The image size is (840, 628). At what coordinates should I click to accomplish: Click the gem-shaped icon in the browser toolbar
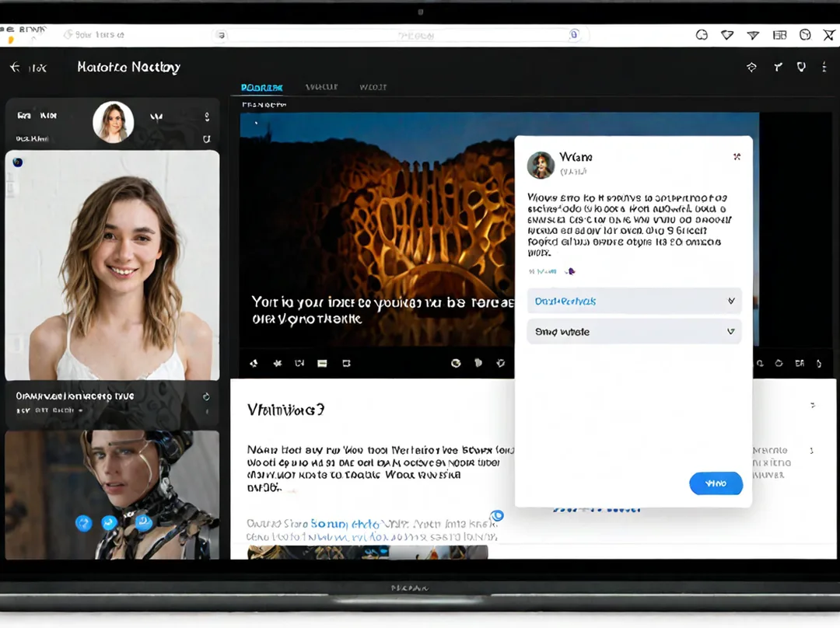(x=727, y=35)
